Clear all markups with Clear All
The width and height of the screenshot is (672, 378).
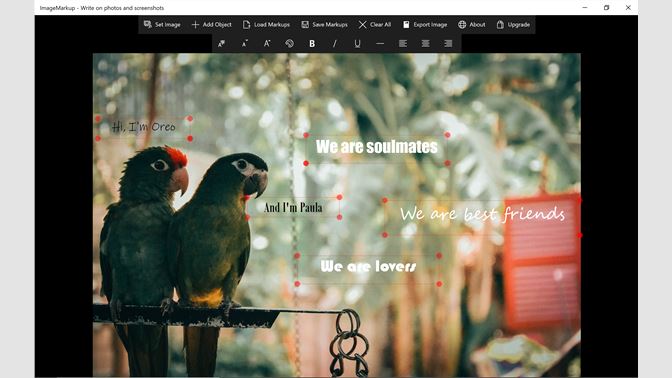(x=375, y=25)
